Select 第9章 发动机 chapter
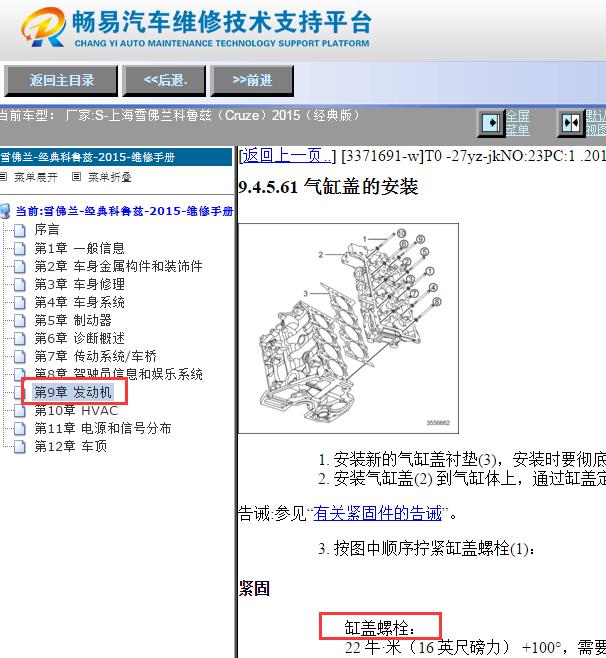Viewport: 606px width, 658px height. pos(73,392)
